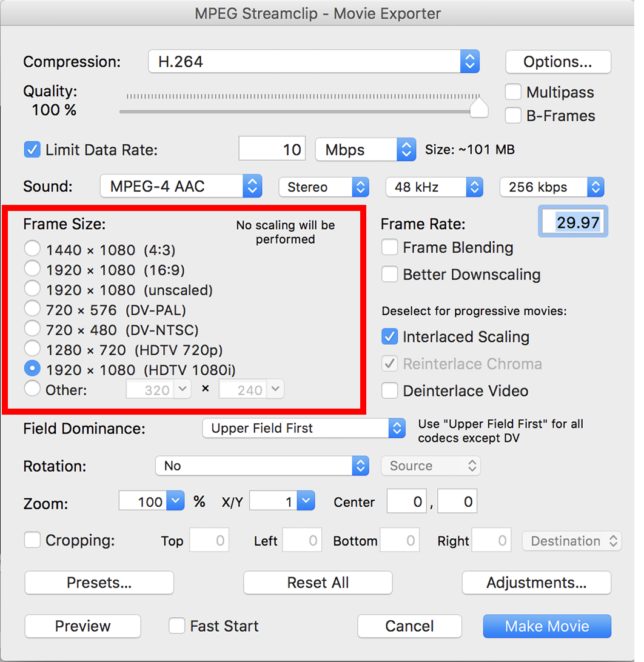Click the Right cropping field
This screenshot has height=662, width=644.
[492, 540]
